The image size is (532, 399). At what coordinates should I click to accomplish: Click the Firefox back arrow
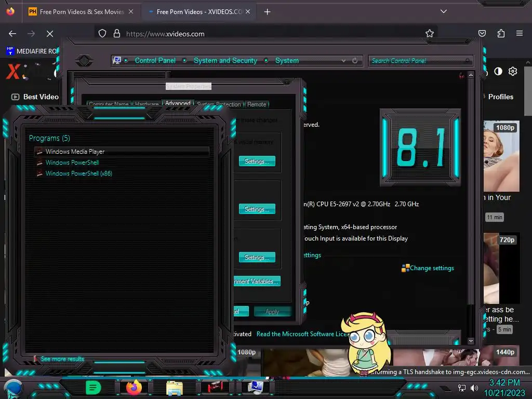12,34
